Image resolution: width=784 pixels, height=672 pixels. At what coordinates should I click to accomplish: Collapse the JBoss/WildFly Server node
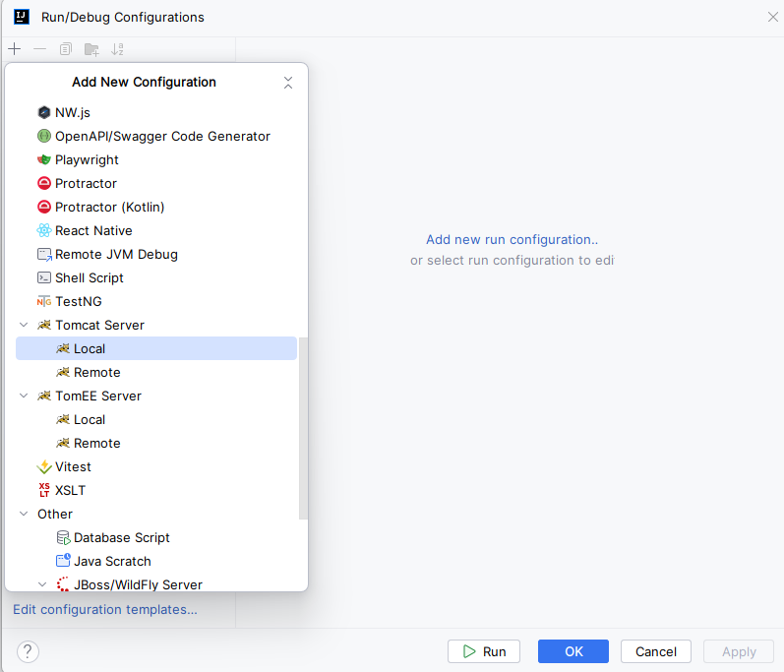tap(42, 584)
